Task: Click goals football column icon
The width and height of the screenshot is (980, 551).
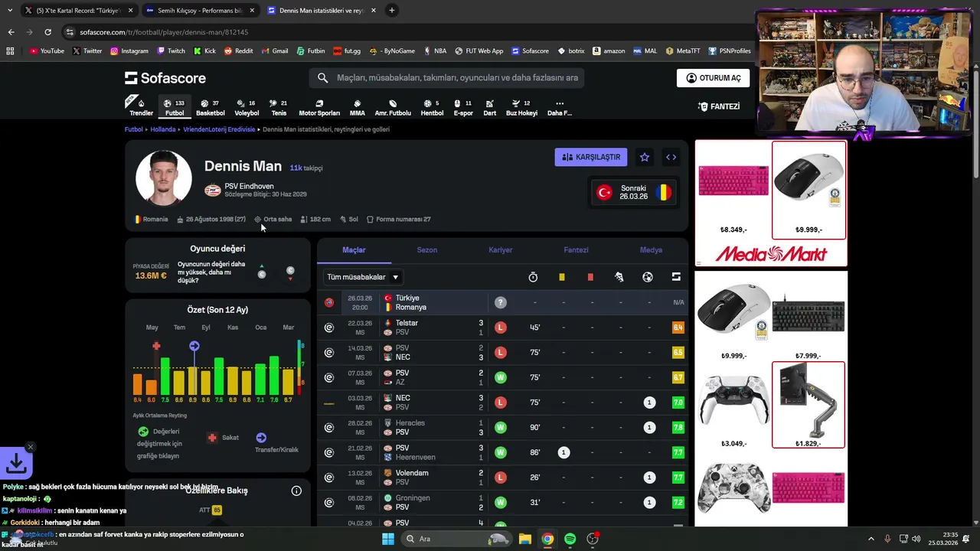Action: [x=648, y=277]
